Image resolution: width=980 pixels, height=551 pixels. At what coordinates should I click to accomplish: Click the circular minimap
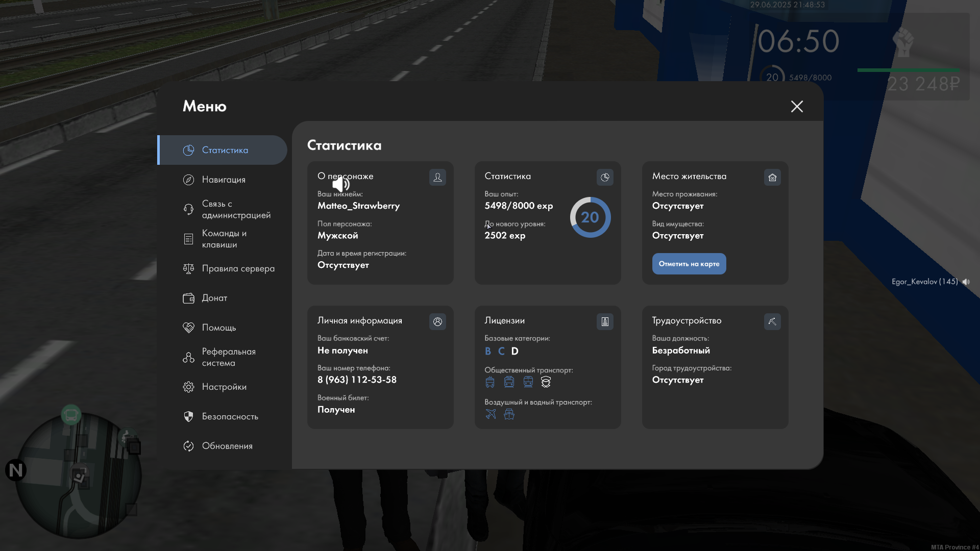click(x=78, y=475)
